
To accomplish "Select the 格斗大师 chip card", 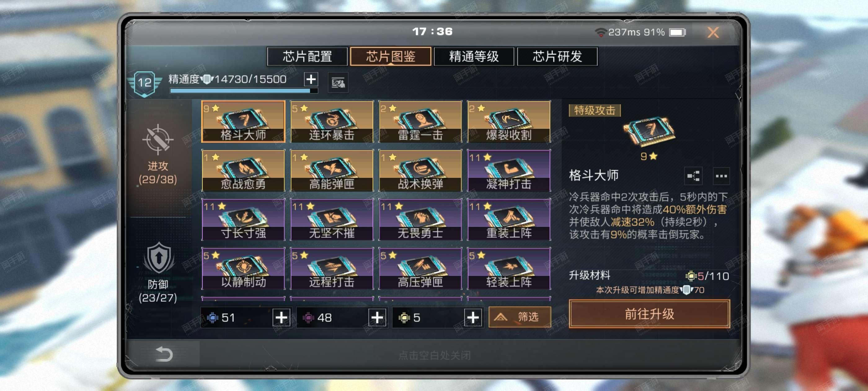I will [x=243, y=121].
